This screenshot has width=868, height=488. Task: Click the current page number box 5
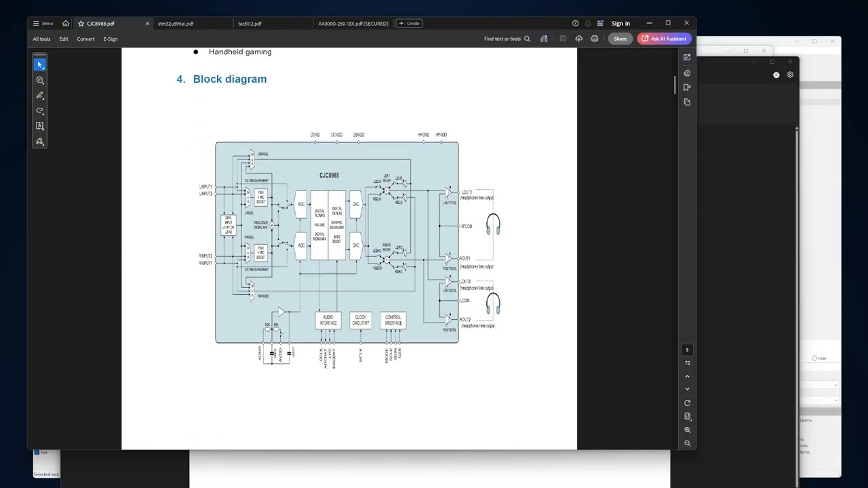click(687, 350)
